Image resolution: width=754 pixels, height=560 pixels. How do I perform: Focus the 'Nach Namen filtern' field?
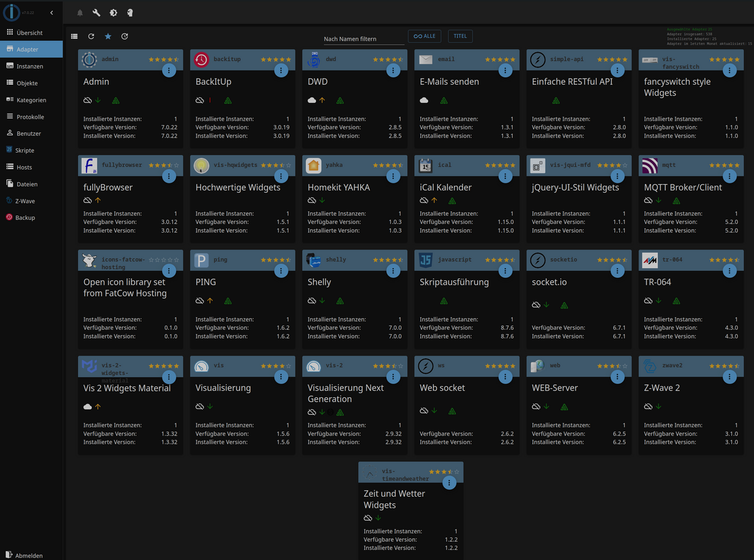click(364, 39)
